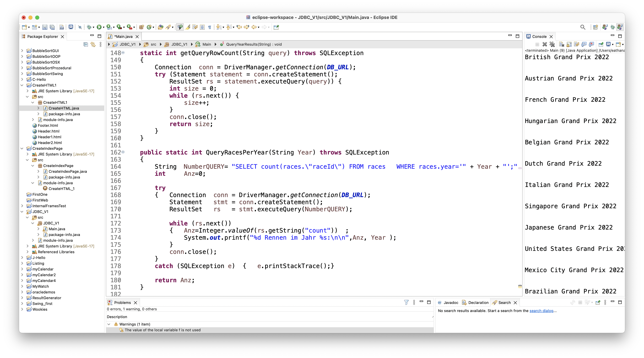The width and height of the screenshot is (644, 358).
Task: Clear the Console output
Action: (x=562, y=44)
